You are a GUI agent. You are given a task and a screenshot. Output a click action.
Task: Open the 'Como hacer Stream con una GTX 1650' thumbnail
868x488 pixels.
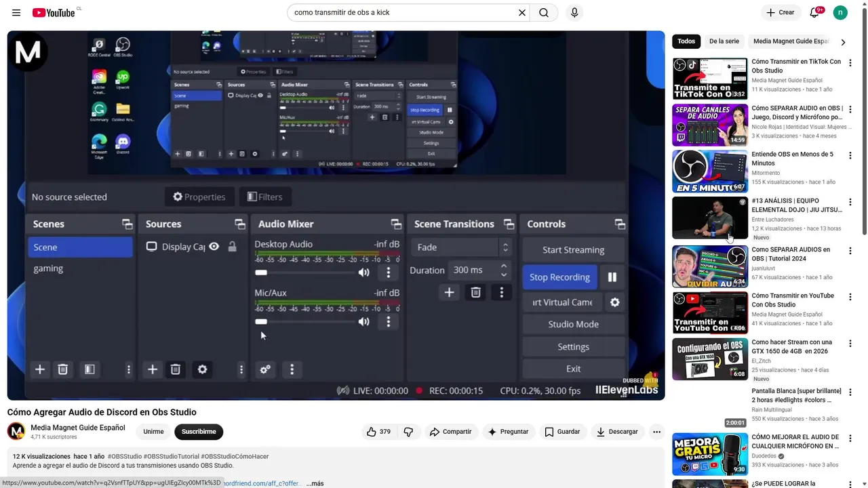710,359
